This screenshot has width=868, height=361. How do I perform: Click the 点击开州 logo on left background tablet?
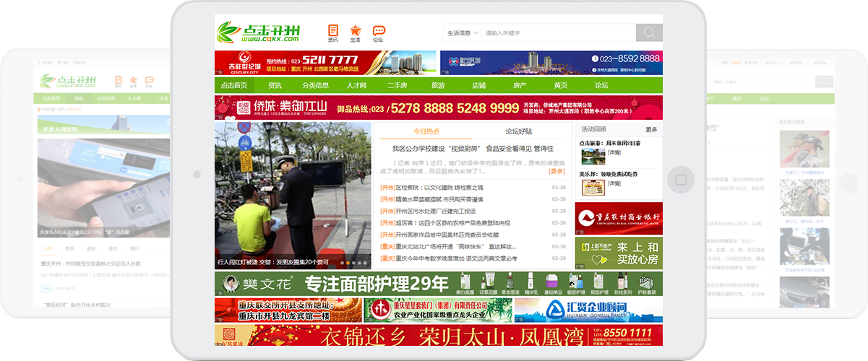tap(67, 80)
